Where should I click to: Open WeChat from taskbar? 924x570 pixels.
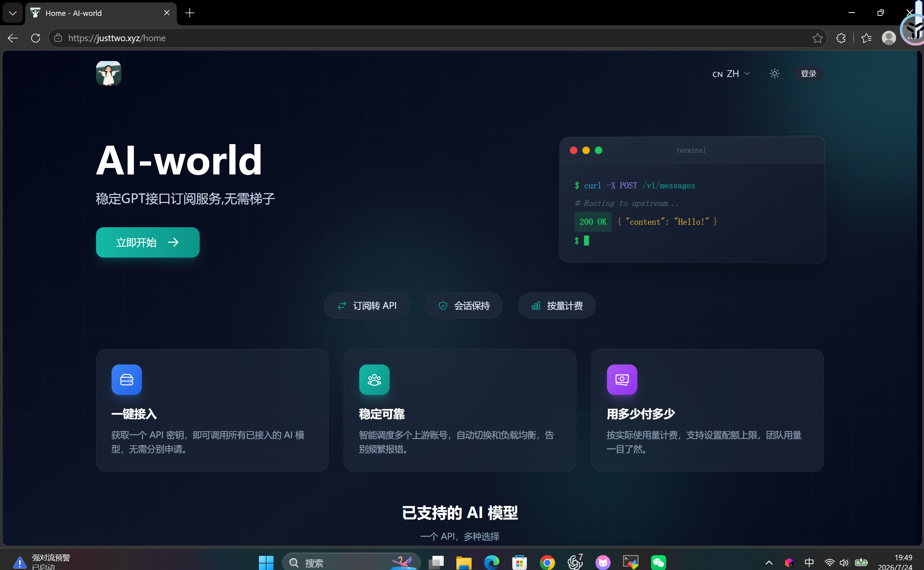pos(658,562)
